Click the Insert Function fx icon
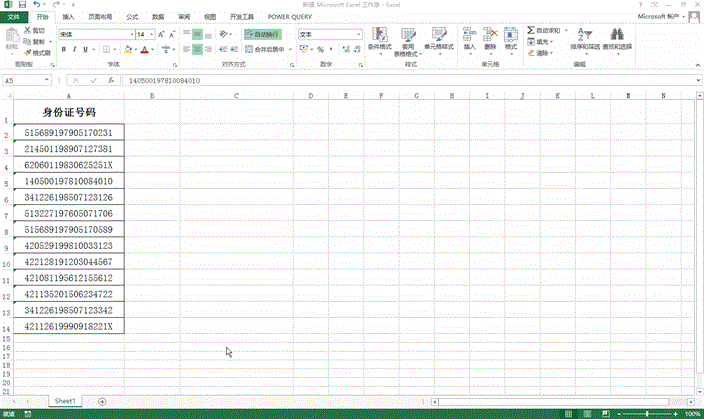This screenshot has height=419, width=704. pyautogui.click(x=109, y=80)
